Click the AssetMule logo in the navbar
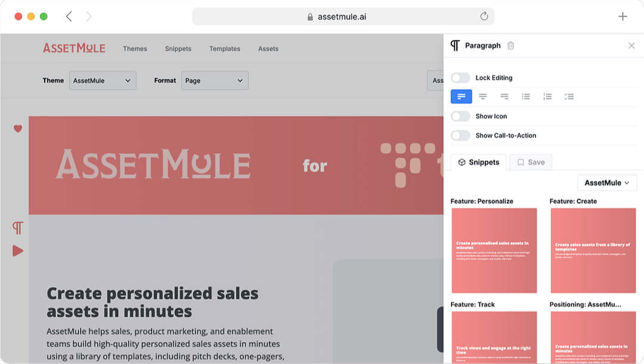The width and height of the screenshot is (644, 364). [x=74, y=48]
